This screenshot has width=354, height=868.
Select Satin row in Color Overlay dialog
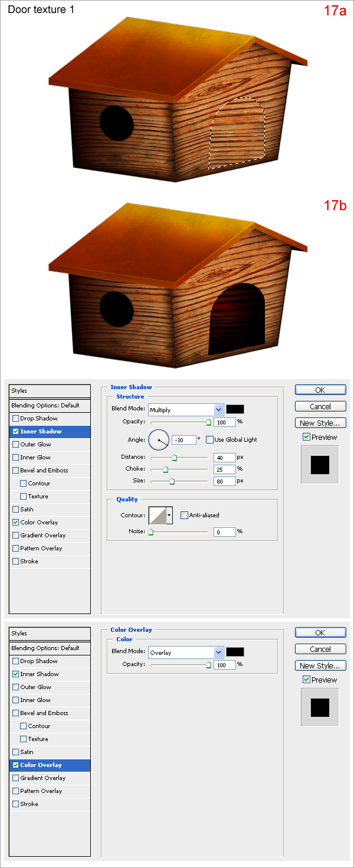(50, 752)
